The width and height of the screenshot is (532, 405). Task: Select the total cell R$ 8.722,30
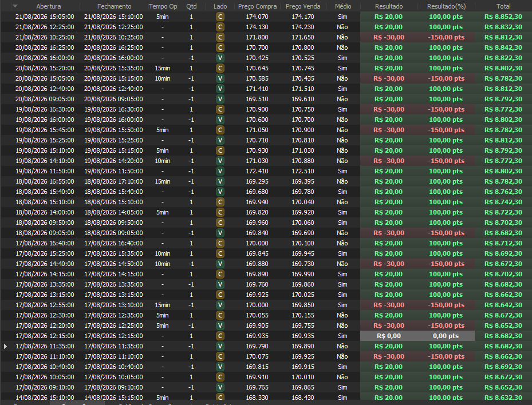click(x=503, y=212)
